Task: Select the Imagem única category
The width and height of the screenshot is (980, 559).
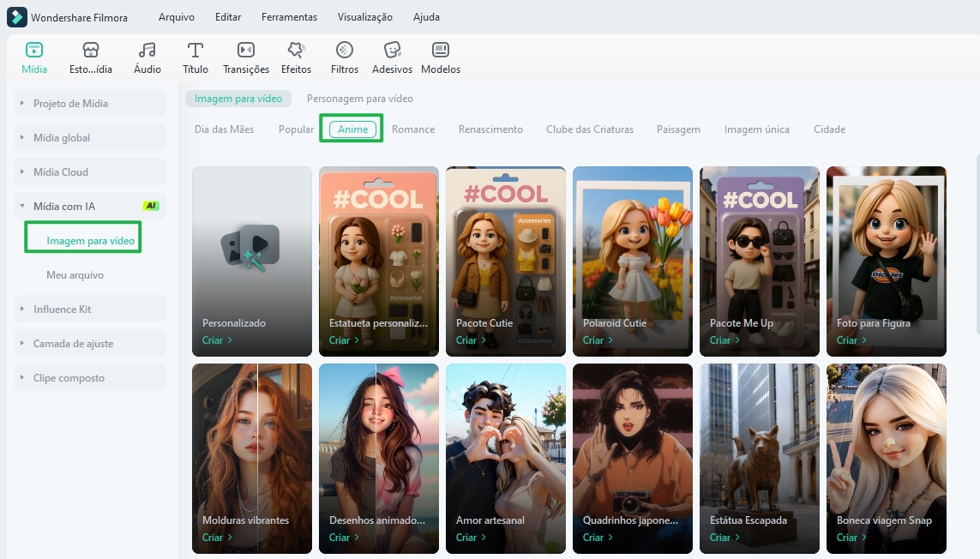Action: point(757,129)
